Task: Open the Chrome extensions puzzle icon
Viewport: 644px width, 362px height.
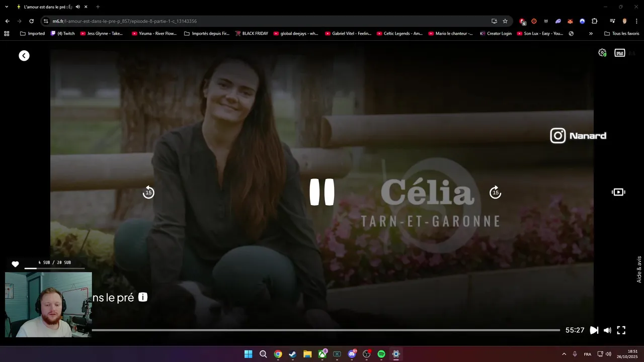Action: point(594,21)
